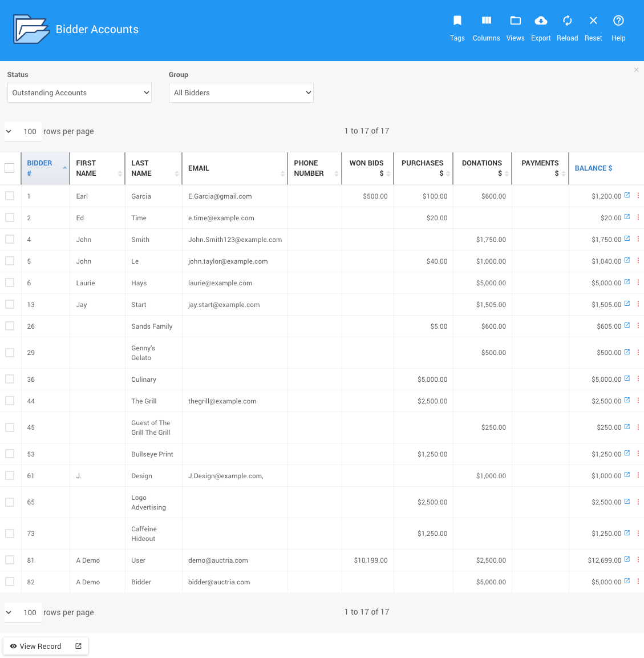644x658 pixels.
Task: Reload the bidder accounts table
Action: coord(567,21)
